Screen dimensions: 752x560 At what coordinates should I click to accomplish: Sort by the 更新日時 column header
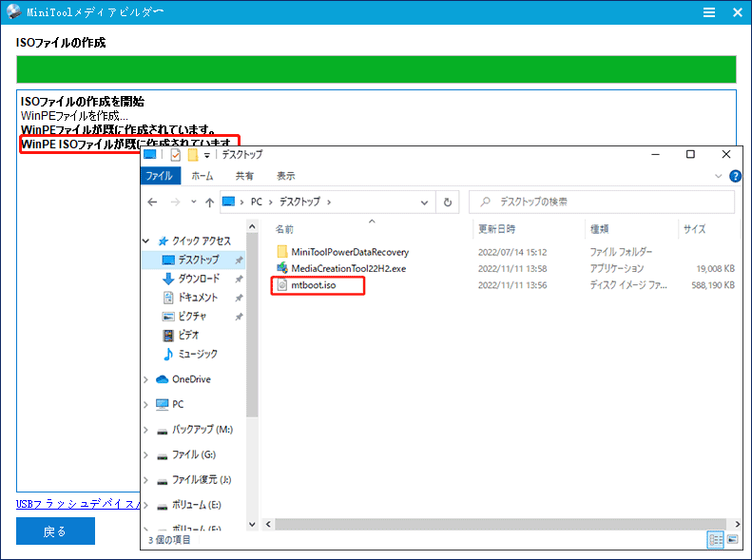pos(496,229)
